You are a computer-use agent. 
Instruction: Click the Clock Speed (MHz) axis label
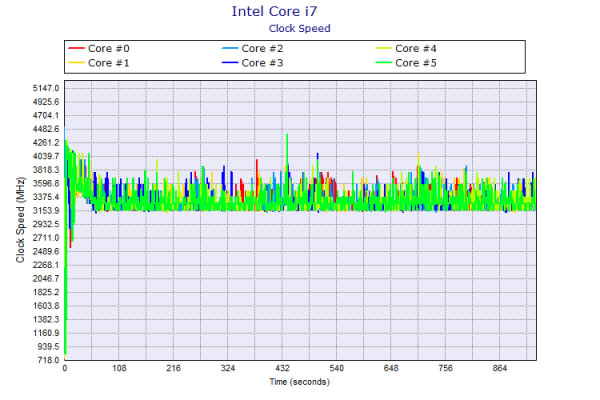point(20,220)
